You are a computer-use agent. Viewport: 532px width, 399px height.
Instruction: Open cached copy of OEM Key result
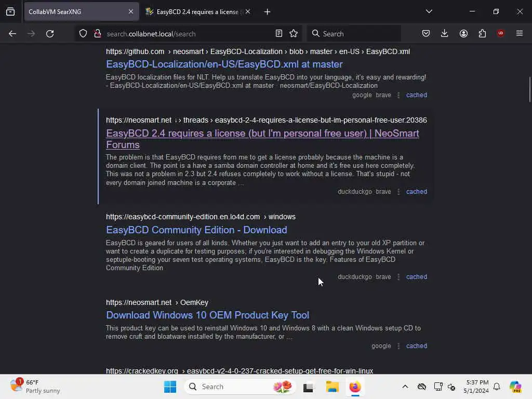(x=417, y=346)
